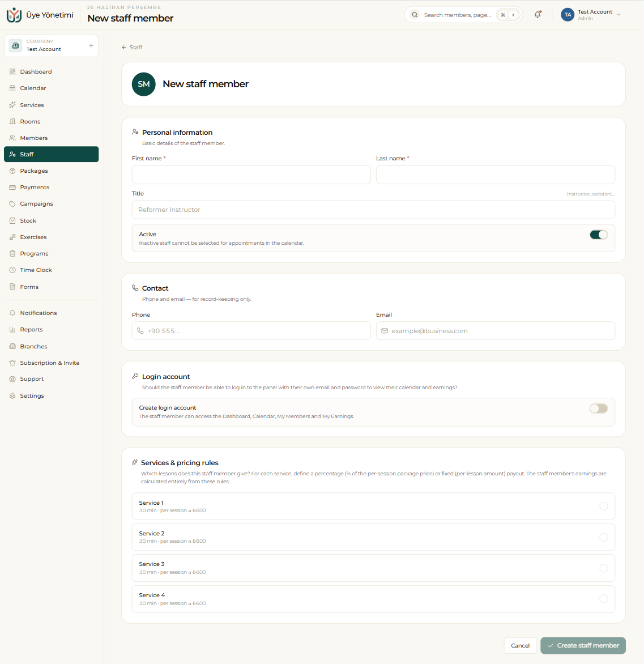Open the Company Test Account selector
This screenshot has height=664, width=644.
coord(51,46)
